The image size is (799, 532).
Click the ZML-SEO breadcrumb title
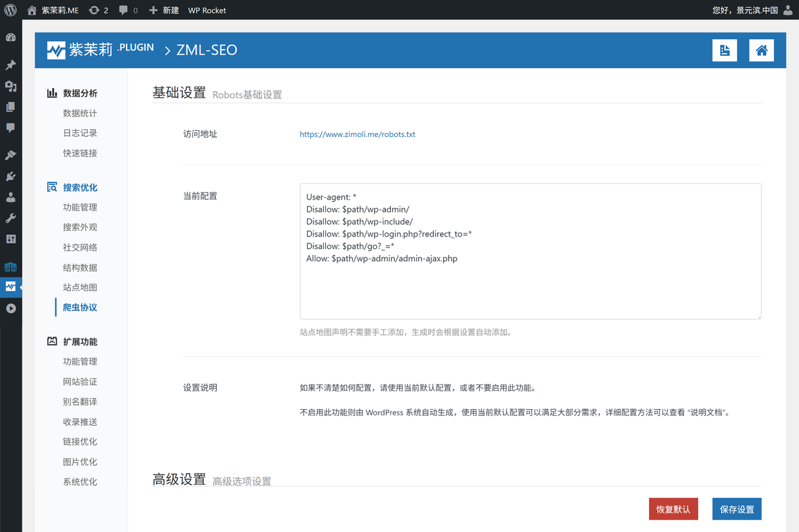(207, 50)
